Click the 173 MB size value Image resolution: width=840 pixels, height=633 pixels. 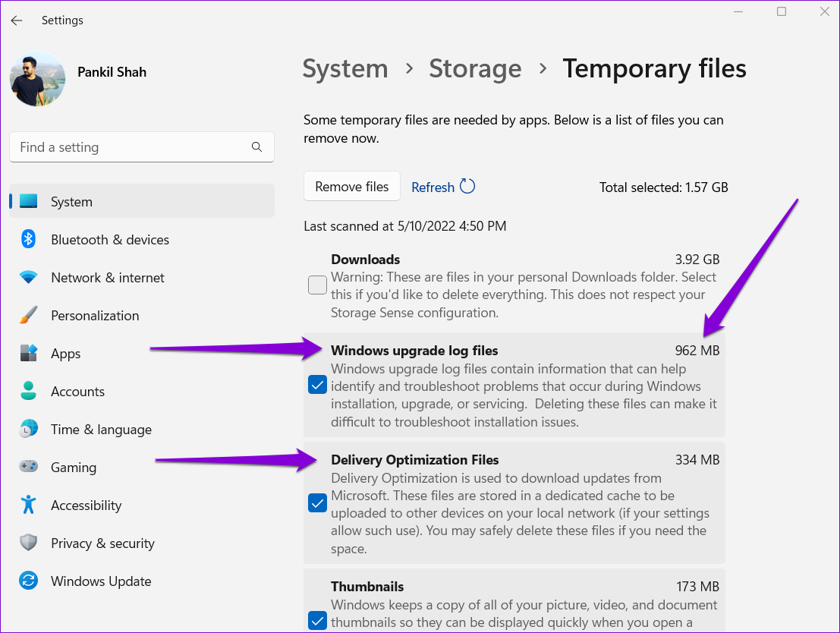coord(697,587)
